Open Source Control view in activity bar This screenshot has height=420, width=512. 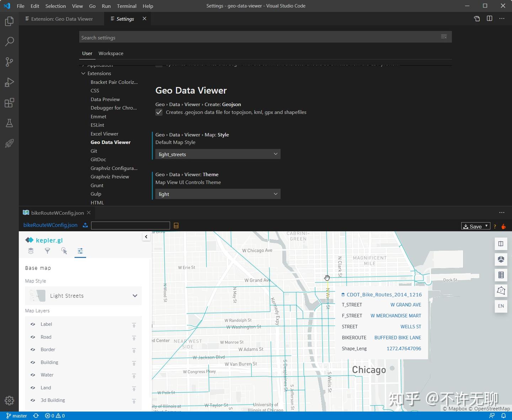point(9,62)
